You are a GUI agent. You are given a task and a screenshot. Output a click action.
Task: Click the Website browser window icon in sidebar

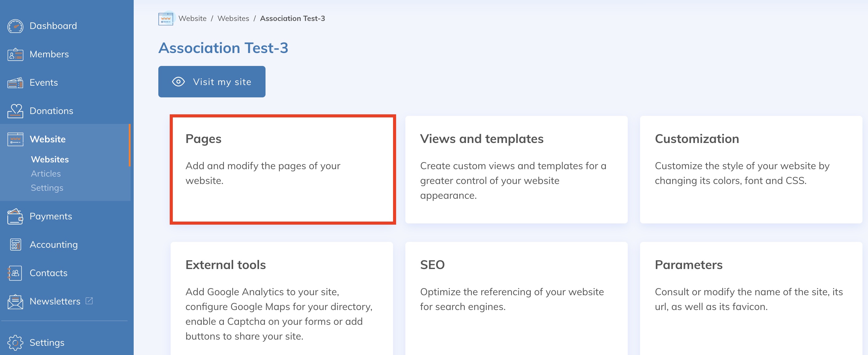tap(15, 139)
